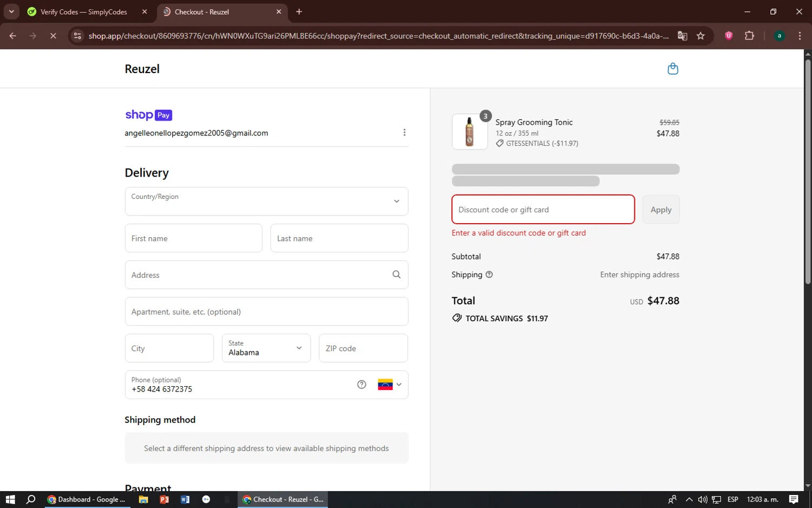Open the uBlock shield extension icon

[x=729, y=36]
